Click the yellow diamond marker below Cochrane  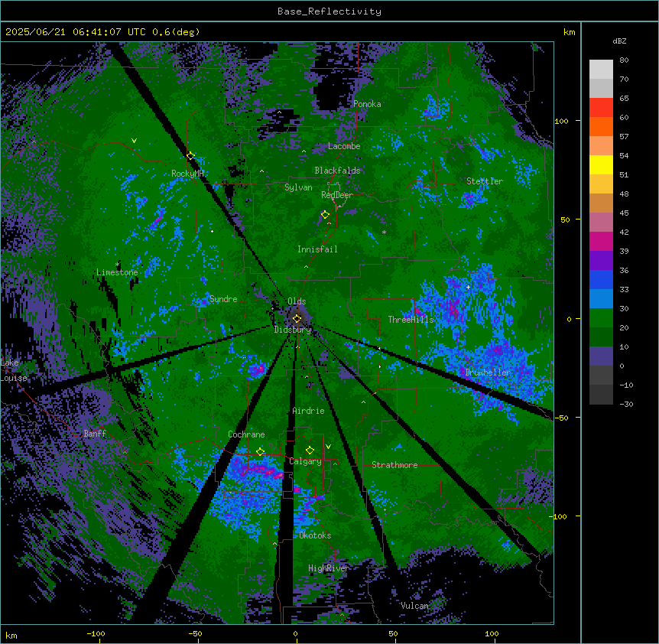pyautogui.click(x=260, y=451)
